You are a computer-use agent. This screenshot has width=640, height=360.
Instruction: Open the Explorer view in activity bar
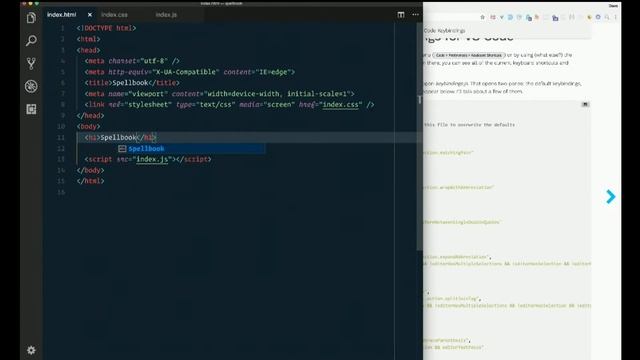[x=31, y=18]
